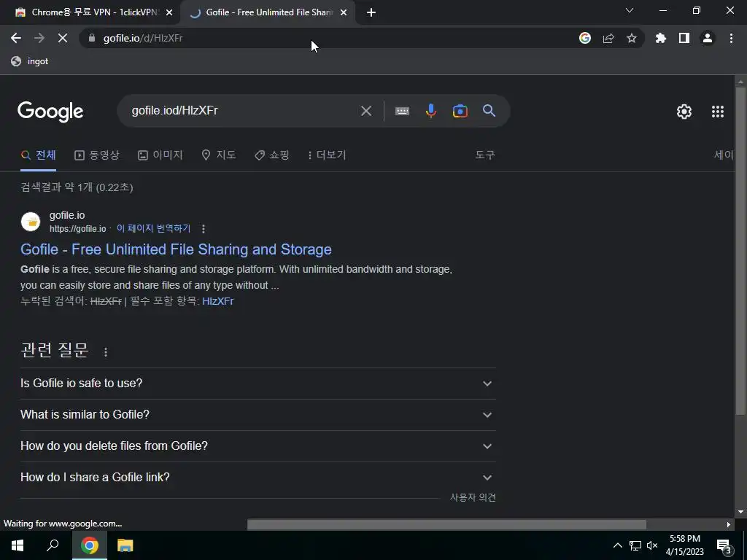Switch to the 동영상 results tab
This screenshot has height=560, width=747.
[x=97, y=155]
